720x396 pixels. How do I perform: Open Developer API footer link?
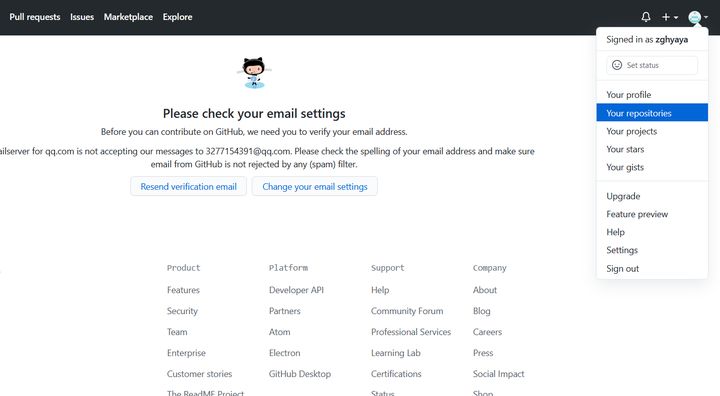296,290
